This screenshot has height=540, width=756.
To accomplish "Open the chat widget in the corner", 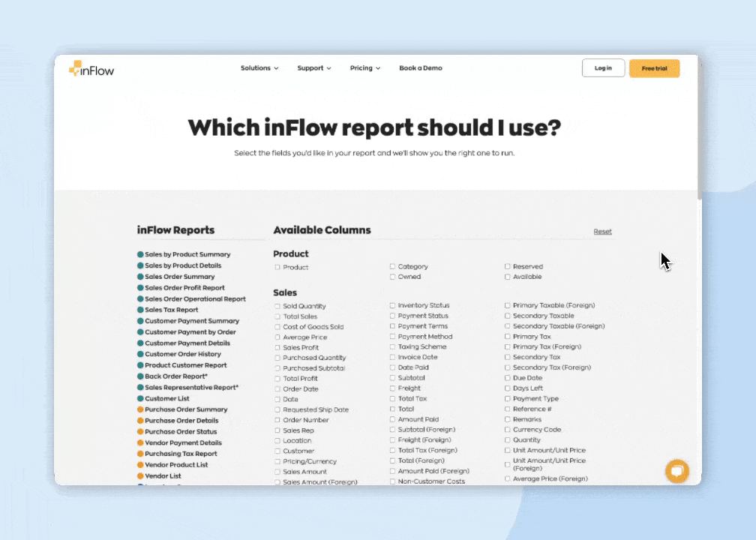I will [x=676, y=471].
